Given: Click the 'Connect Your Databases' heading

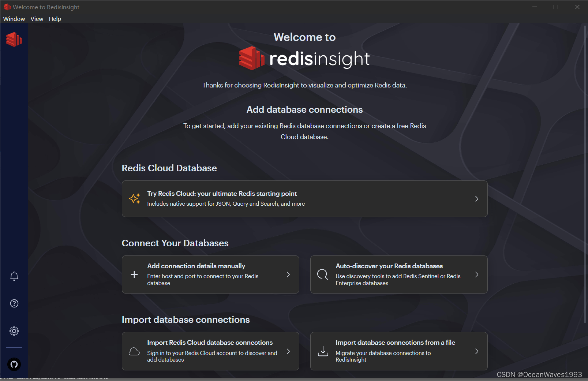Looking at the screenshot, I should tap(175, 243).
